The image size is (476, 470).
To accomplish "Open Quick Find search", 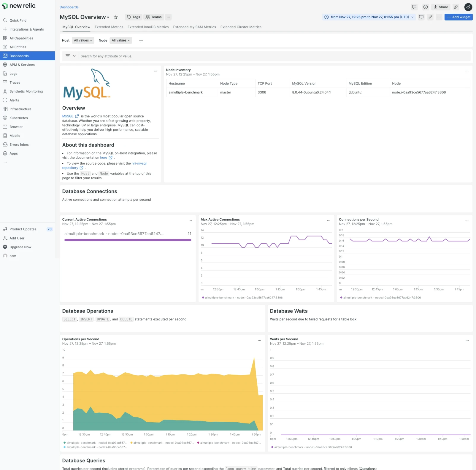I will [18, 20].
